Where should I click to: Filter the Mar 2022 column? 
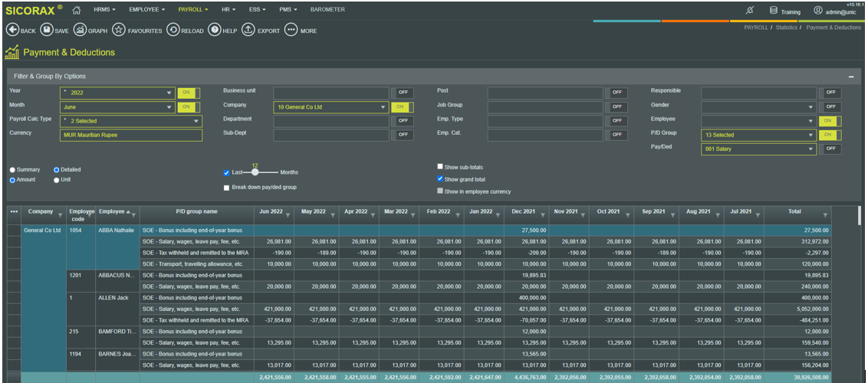[413, 215]
